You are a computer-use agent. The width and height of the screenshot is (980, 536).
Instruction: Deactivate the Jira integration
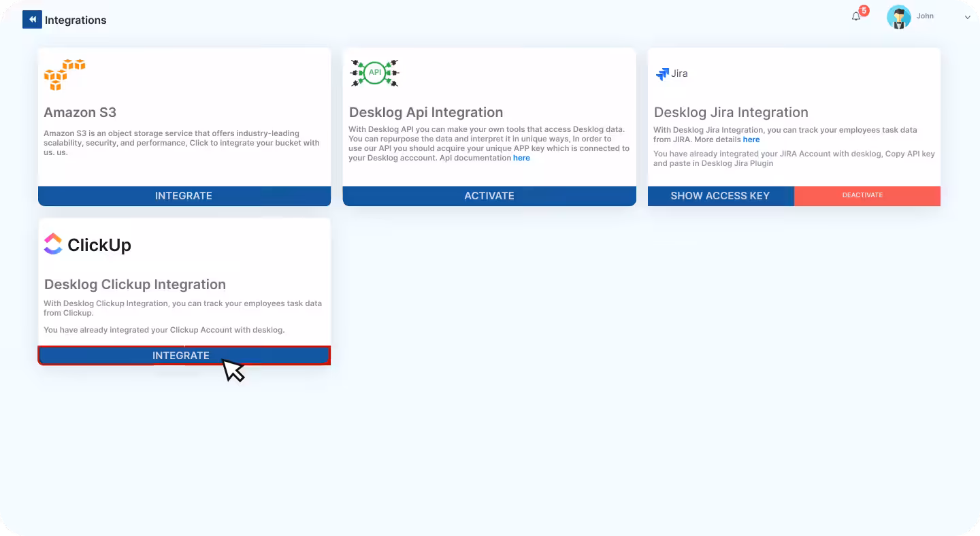point(862,196)
